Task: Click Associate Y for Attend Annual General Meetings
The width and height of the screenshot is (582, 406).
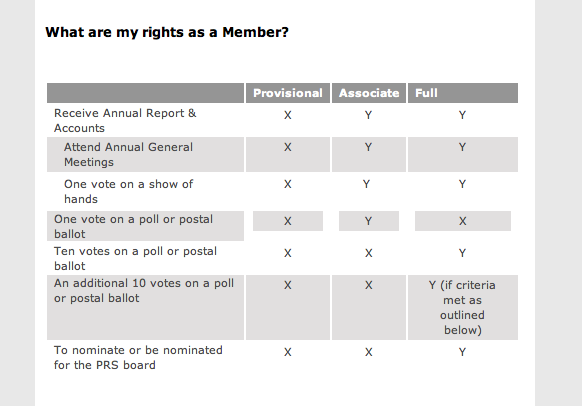Action: (x=368, y=147)
